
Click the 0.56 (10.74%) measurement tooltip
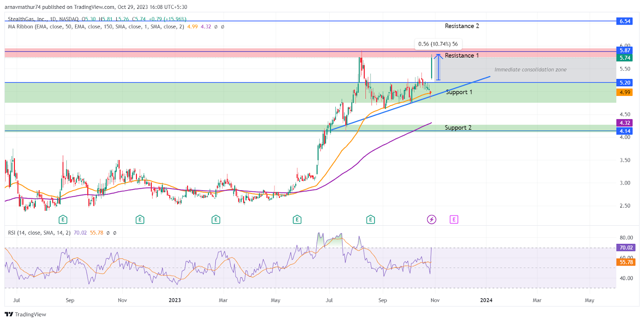click(438, 44)
